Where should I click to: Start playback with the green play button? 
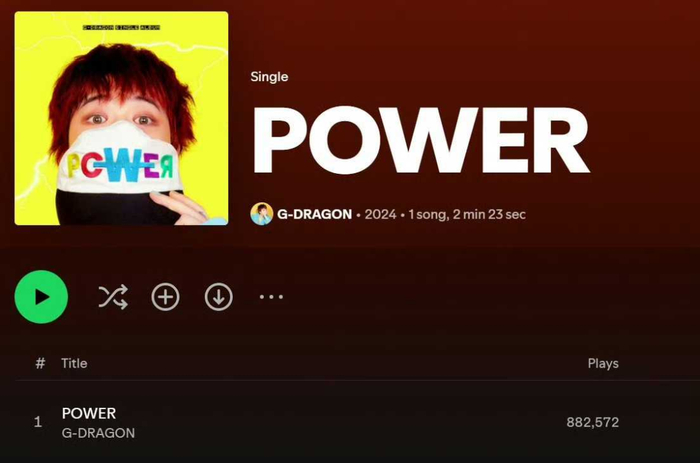coord(41,297)
